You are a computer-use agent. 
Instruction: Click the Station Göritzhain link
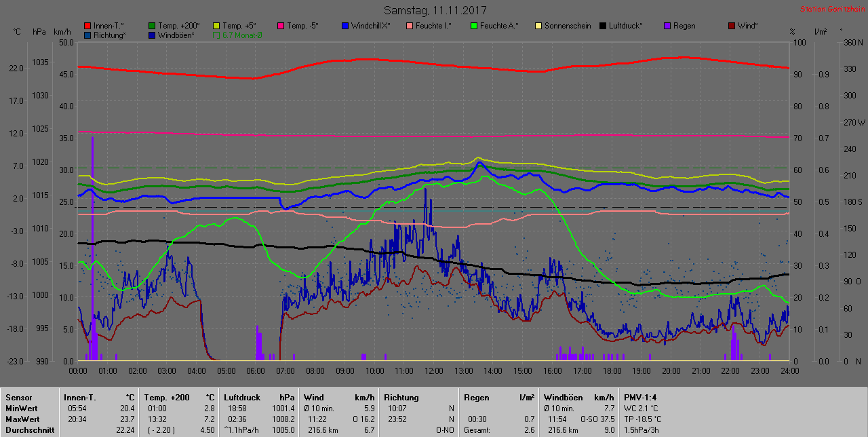tap(831, 9)
